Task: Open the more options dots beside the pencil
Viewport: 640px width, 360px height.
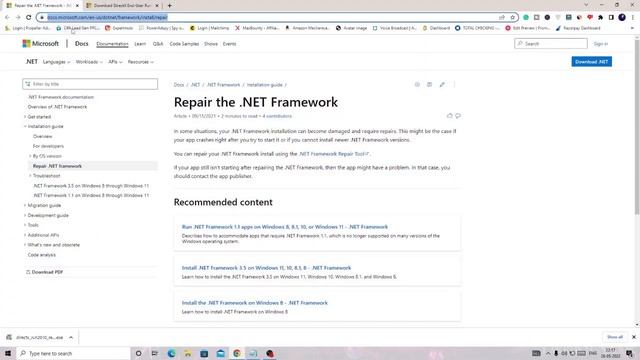Action: pos(454,84)
